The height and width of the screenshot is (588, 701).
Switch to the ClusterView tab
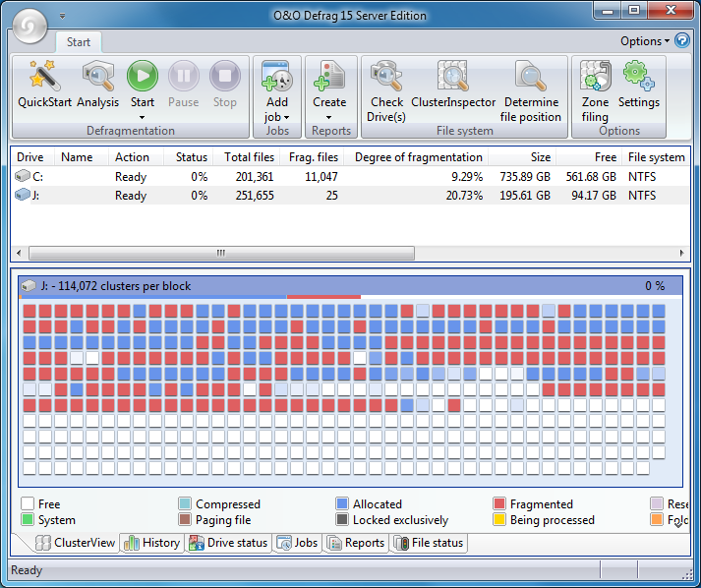pos(75,543)
